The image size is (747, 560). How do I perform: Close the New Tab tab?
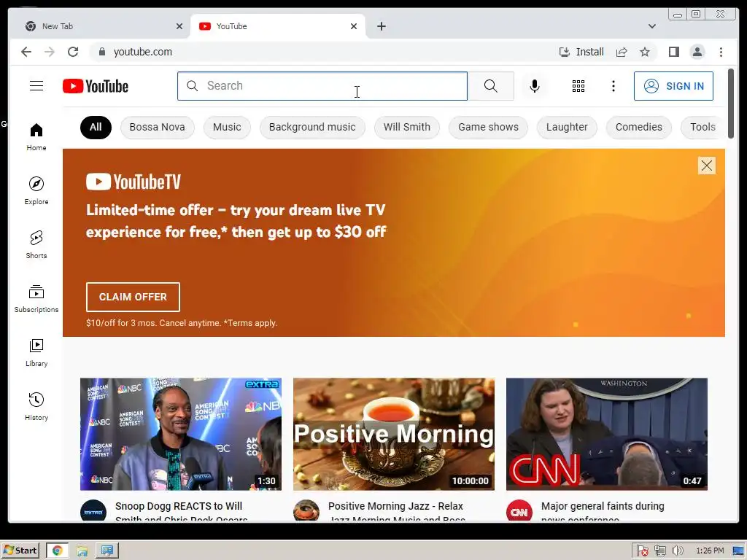[x=179, y=26]
